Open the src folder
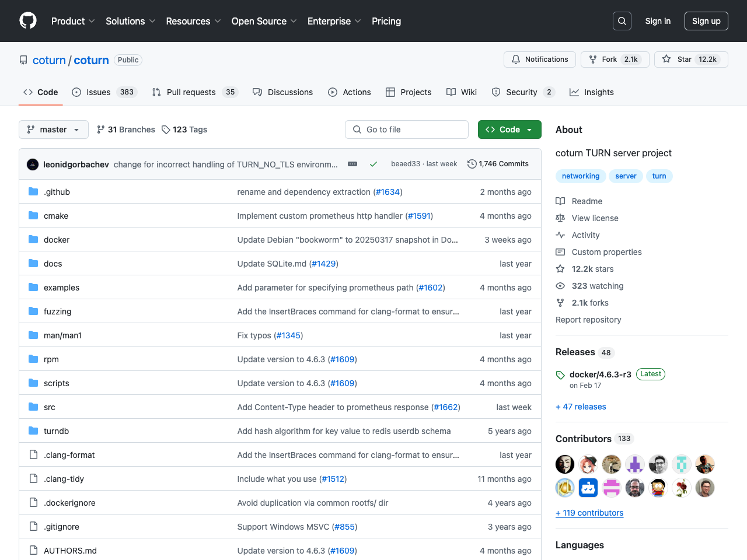Viewport: 747px width, 560px height. [50, 407]
